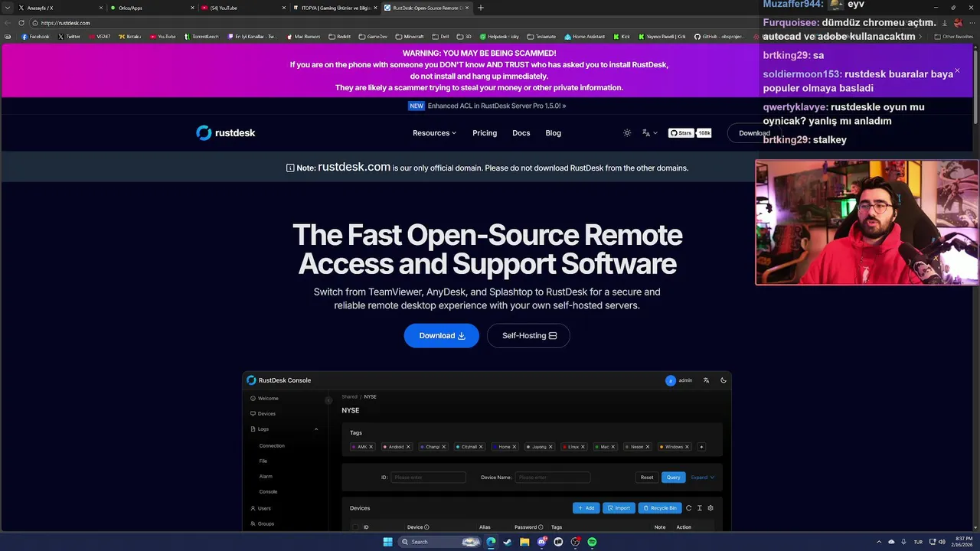Switch to the Anasayfa / X tab
This screenshot has height=551, width=980.
pos(60,8)
